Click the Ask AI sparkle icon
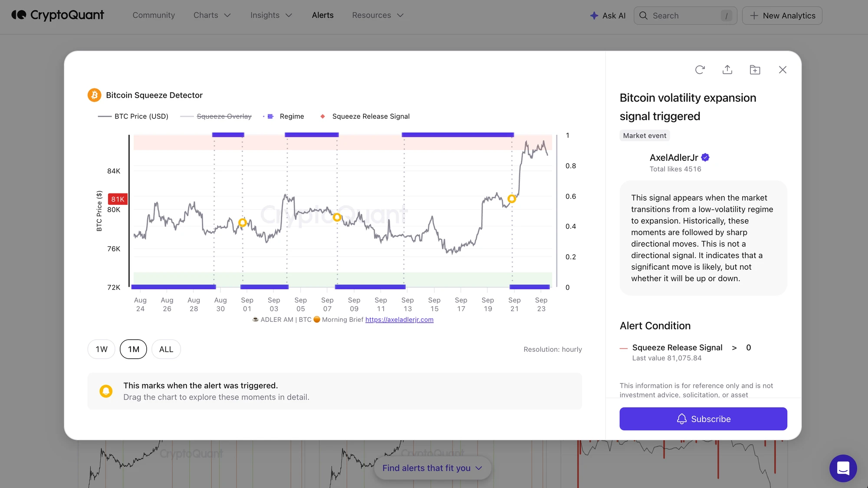The width and height of the screenshot is (868, 488). [594, 16]
